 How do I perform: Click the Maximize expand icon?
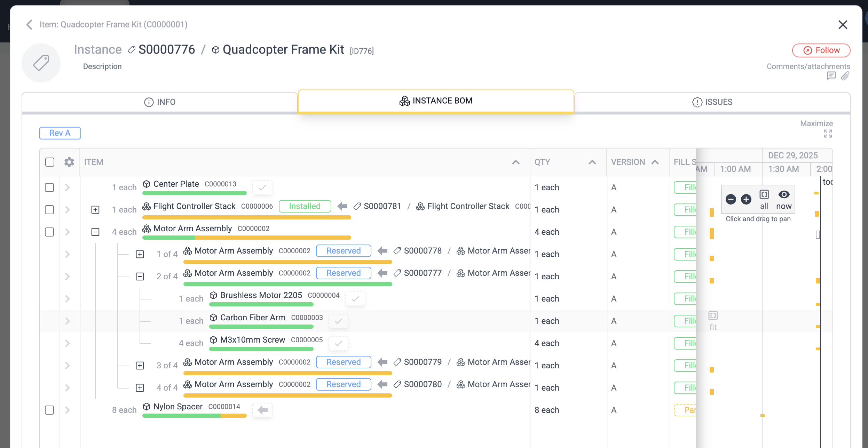[x=828, y=134]
